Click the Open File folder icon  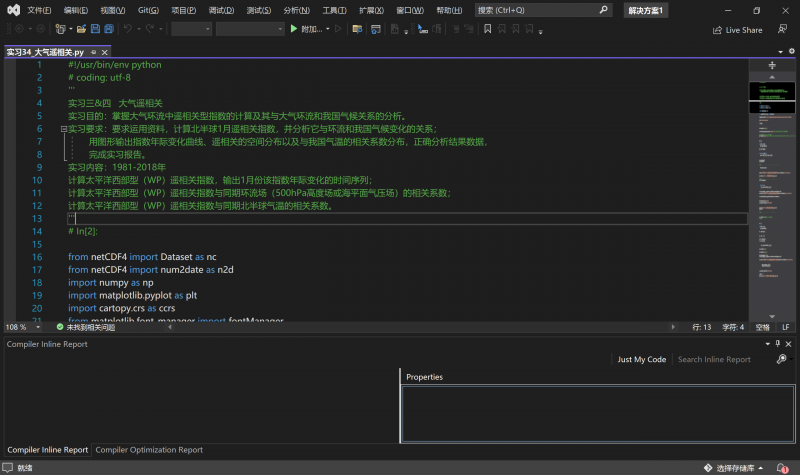pos(80,29)
